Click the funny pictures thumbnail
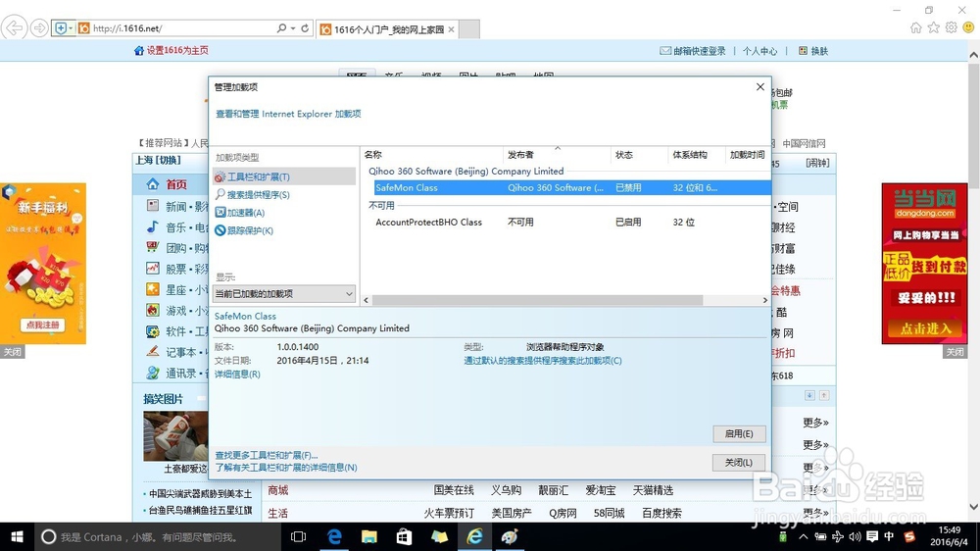Screen dimensions: 980x551 point(175,436)
